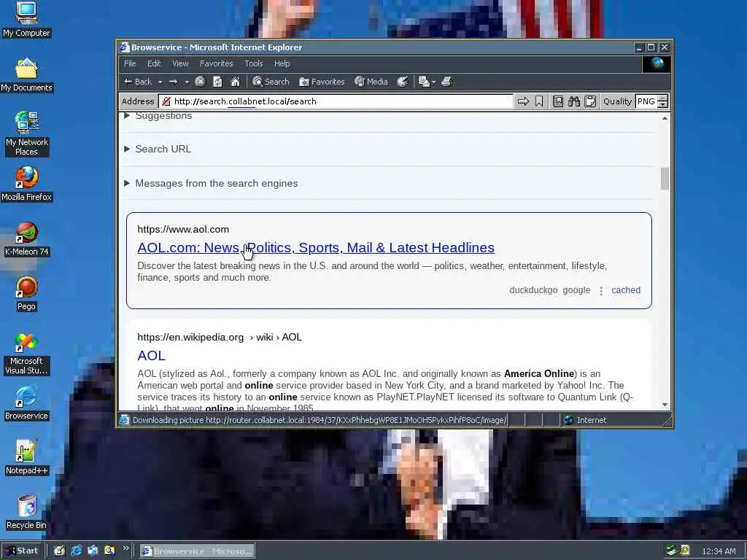Open the Wikipedia AOL result title
747x560 pixels.
tap(152, 356)
